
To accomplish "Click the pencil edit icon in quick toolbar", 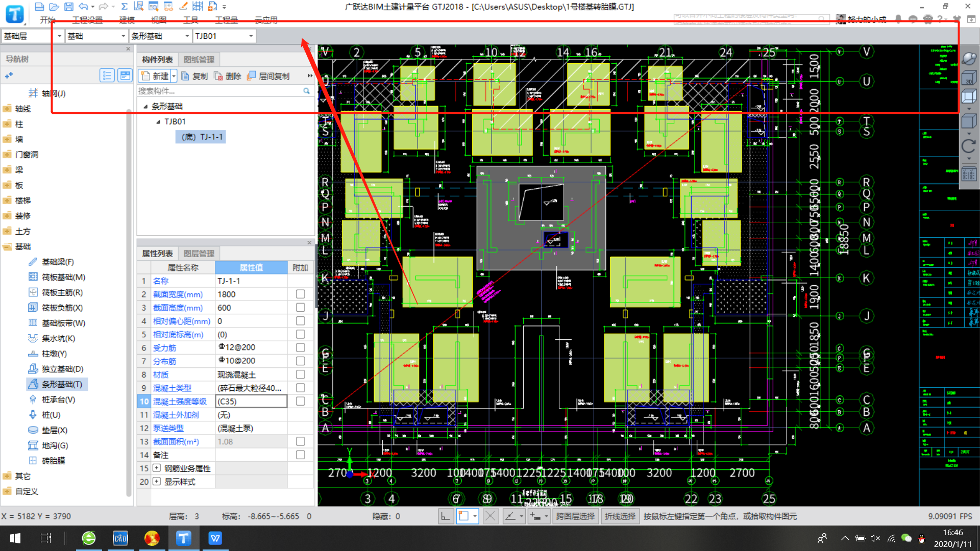I will click(183, 7).
